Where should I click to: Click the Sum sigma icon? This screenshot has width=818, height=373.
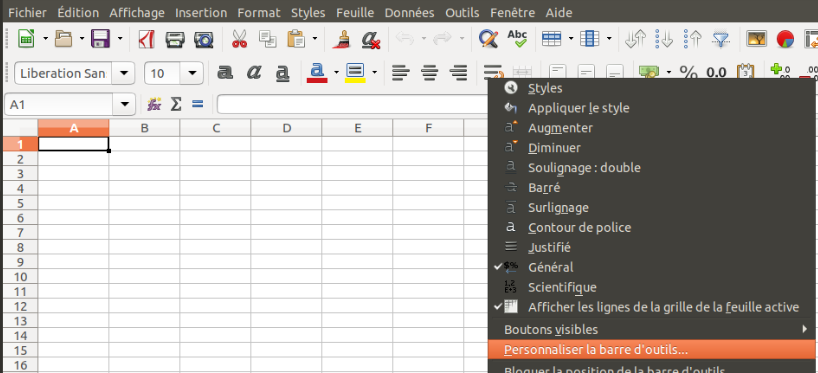click(x=176, y=104)
